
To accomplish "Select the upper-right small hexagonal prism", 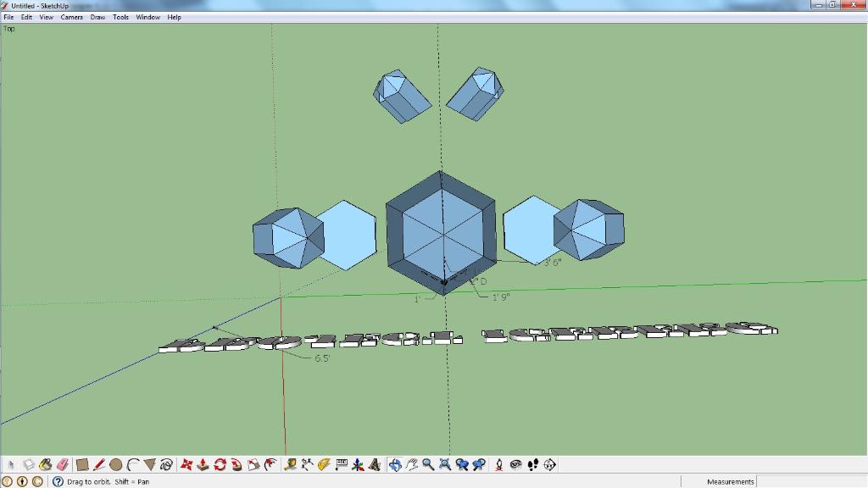I will [x=476, y=94].
